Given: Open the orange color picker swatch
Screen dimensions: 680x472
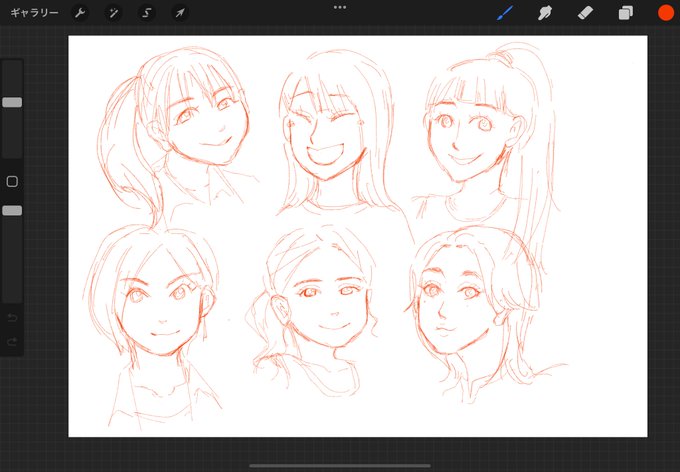Looking at the screenshot, I should click(666, 13).
